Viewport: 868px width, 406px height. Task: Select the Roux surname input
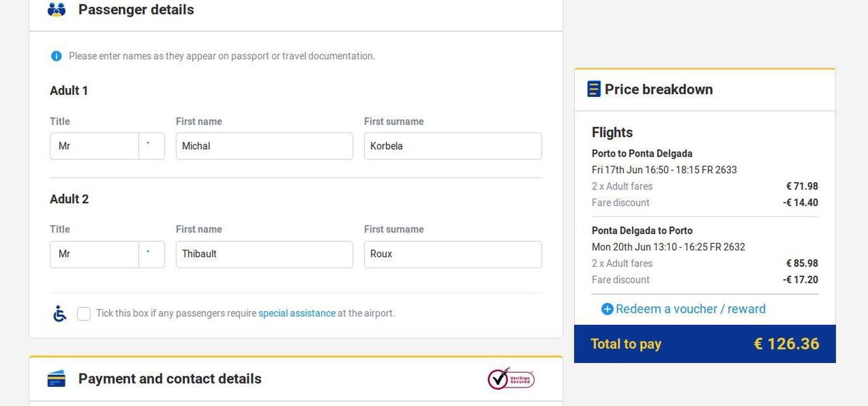click(452, 254)
